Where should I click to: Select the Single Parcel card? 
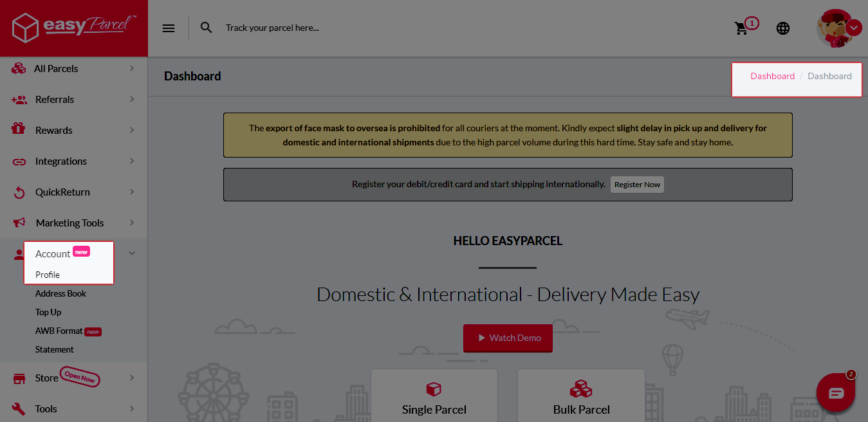click(x=434, y=395)
